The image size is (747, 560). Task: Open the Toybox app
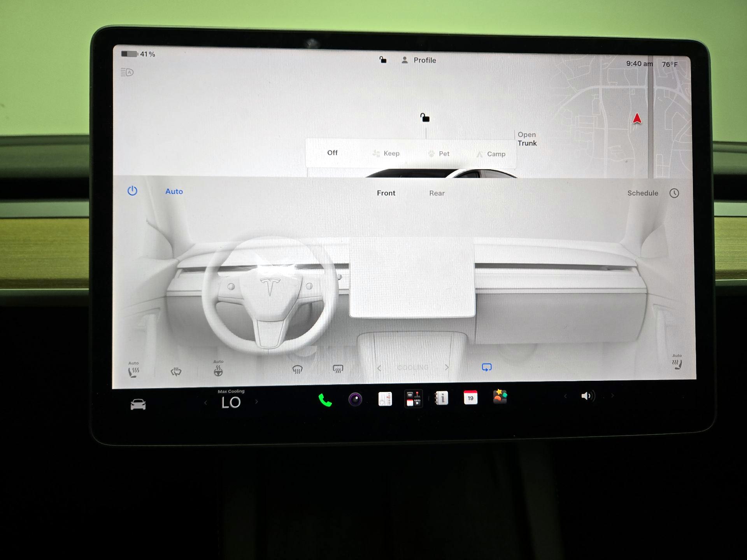click(x=500, y=397)
